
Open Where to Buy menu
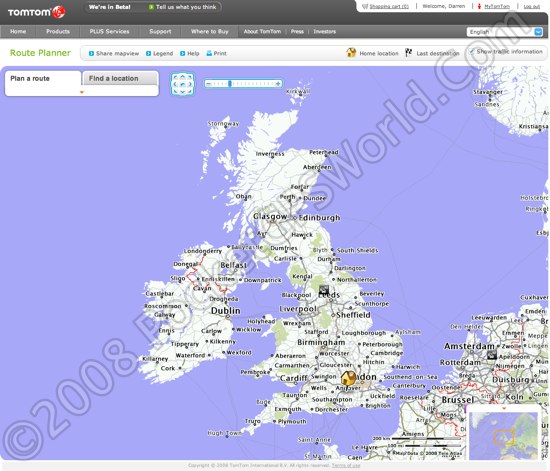(210, 31)
